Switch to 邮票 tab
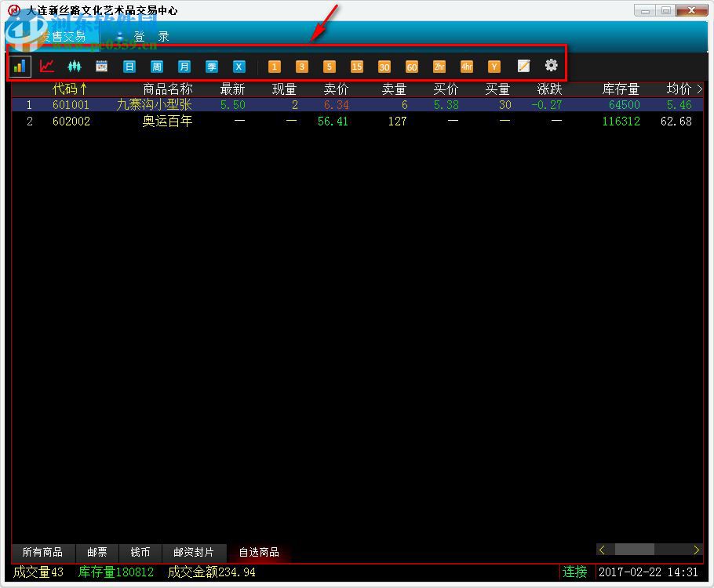Screen dimensions: 714x588 [97, 552]
